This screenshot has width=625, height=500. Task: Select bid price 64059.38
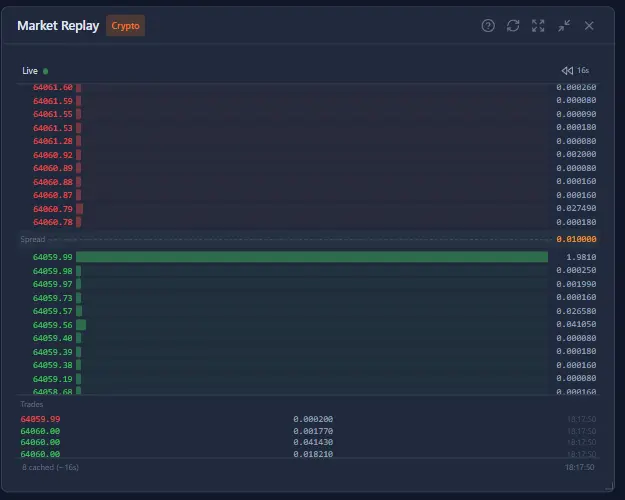tap(53, 365)
